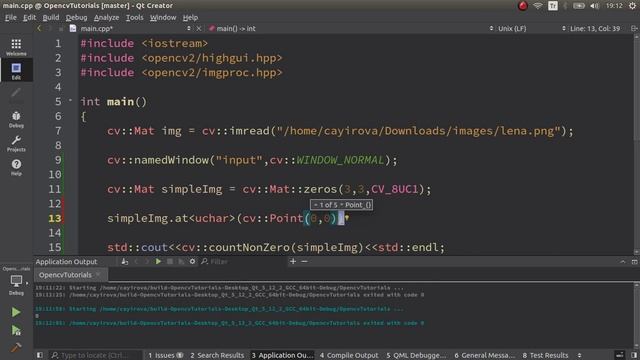Open the Wi-Fi indicator in system tray
The image size is (640, 360).
tap(538, 6)
